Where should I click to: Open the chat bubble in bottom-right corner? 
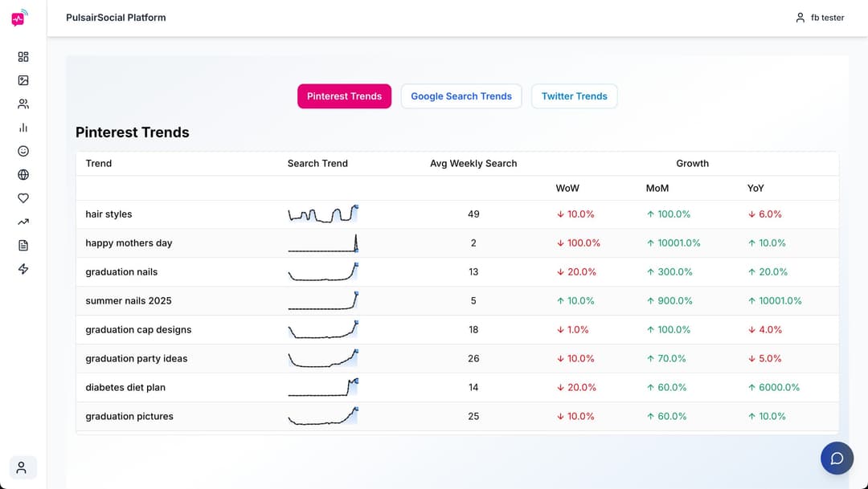(837, 458)
